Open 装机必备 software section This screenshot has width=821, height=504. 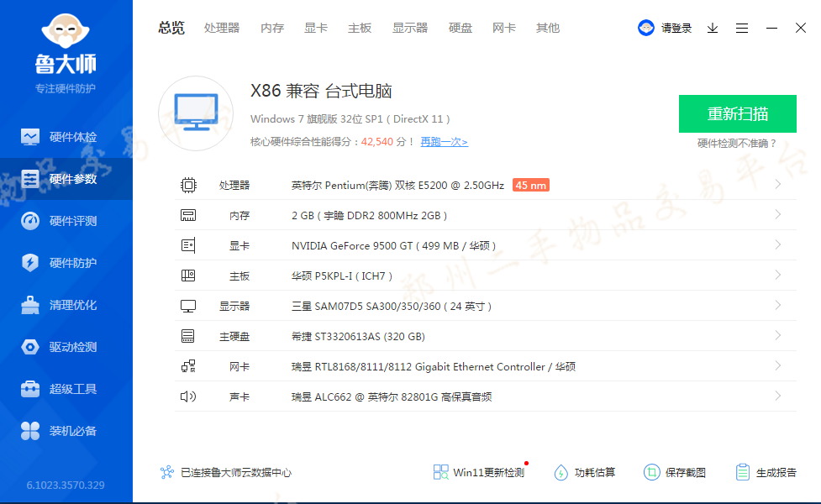pyautogui.click(x=66, y=431)
